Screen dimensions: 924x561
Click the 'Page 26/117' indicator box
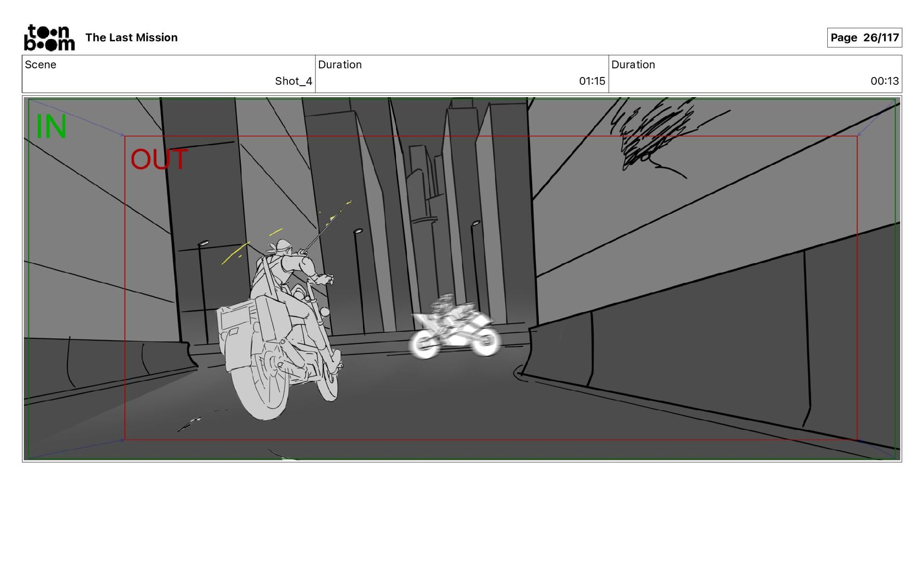point(864,38)
